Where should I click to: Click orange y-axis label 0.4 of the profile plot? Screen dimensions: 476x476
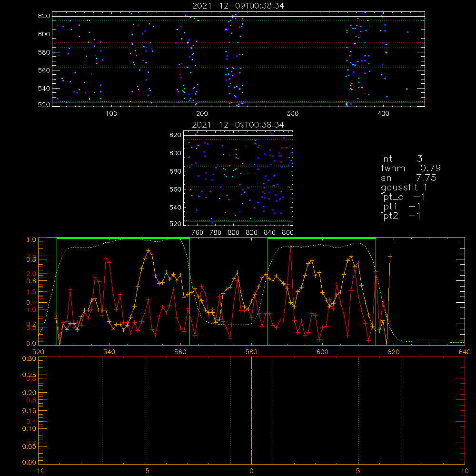[31, 302]
